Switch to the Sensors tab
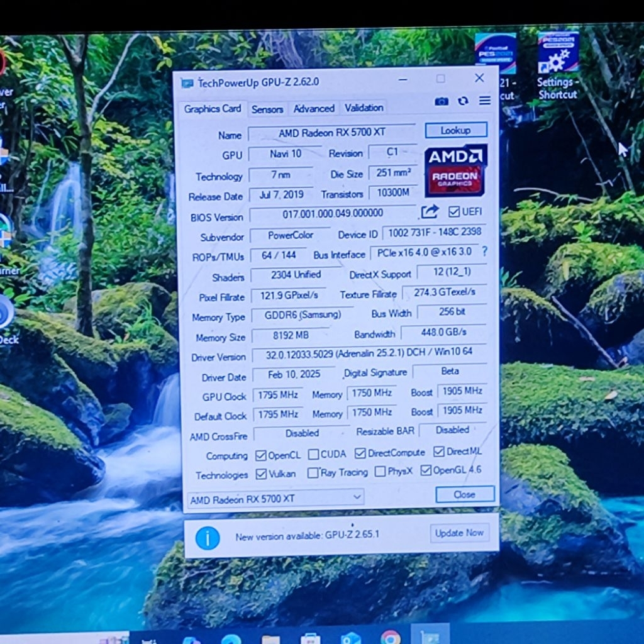Viewport: 644px width, 644px height. coord(267,109)
